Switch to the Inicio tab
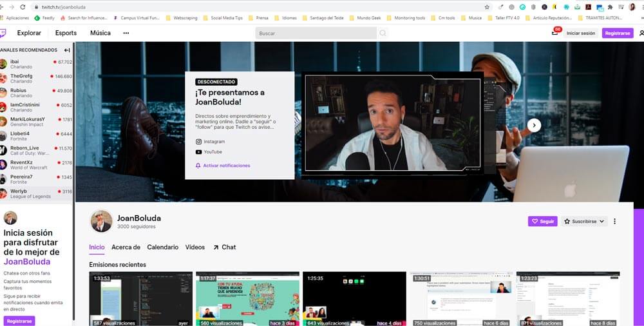This screenshot has height=326, width=644. pos(97,247)
